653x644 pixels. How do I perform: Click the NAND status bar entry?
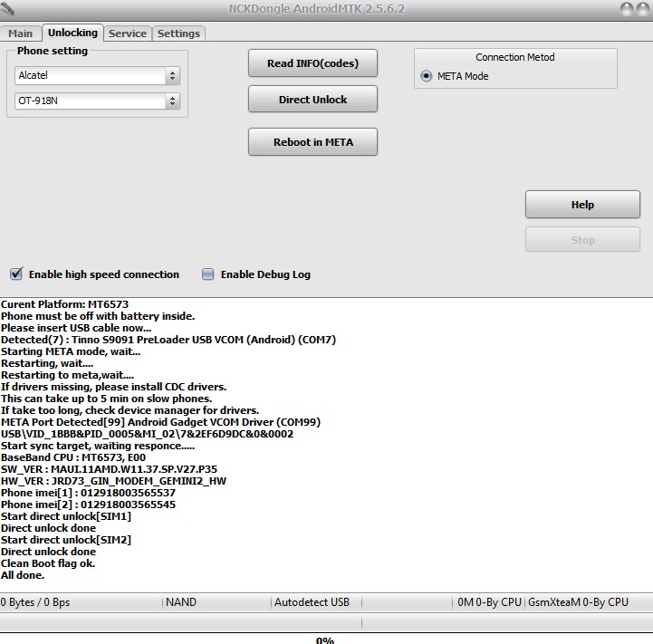[x=181, y=602]
